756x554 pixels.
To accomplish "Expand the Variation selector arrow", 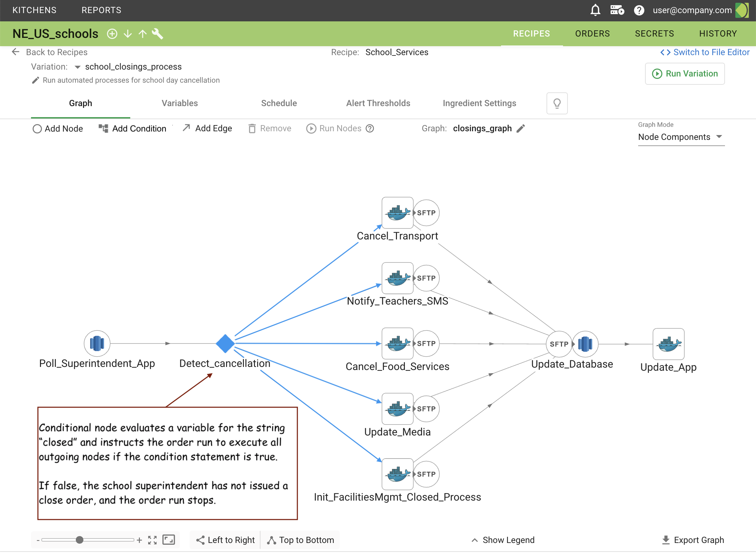I will (x=78, y=67).
